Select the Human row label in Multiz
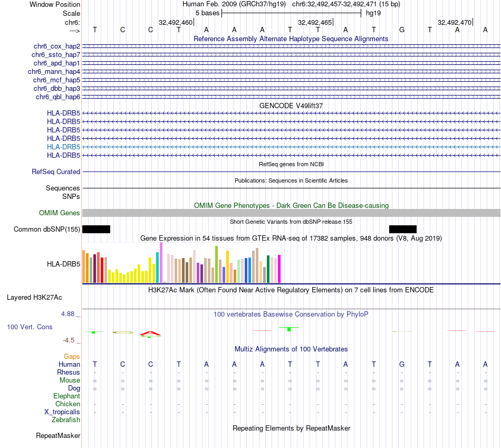 tap(69, 365)
